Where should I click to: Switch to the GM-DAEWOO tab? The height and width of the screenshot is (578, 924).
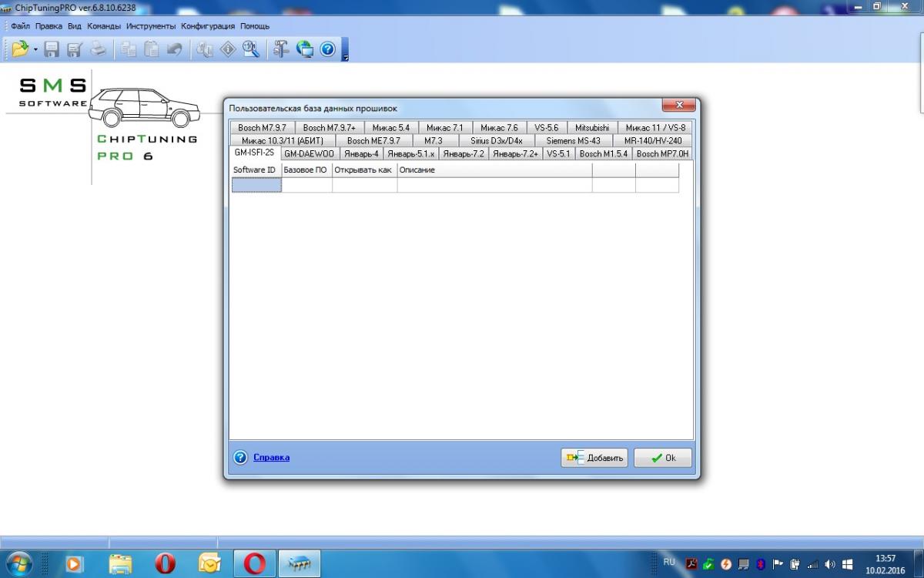tap(309, 154)
